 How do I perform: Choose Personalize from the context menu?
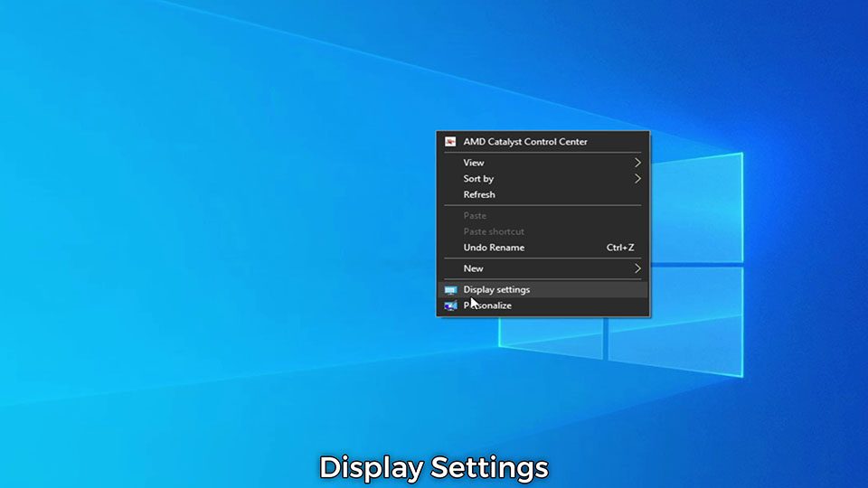pos(543,305)
